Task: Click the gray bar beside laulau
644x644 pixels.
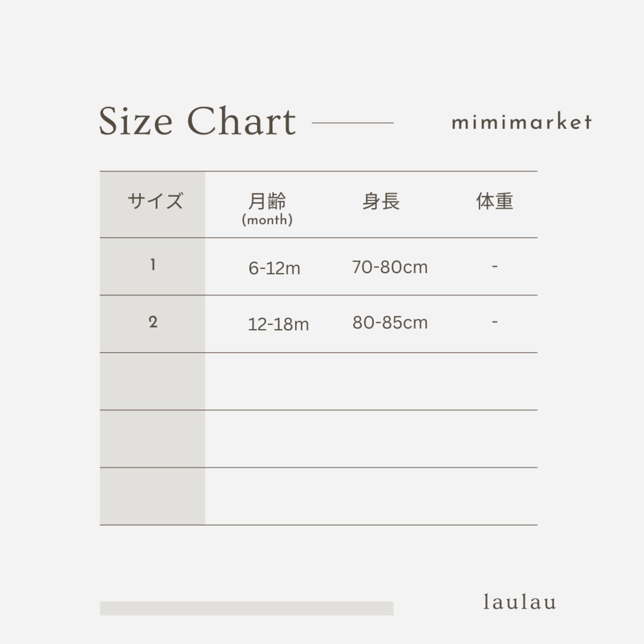Action: (x=247, y=608)
